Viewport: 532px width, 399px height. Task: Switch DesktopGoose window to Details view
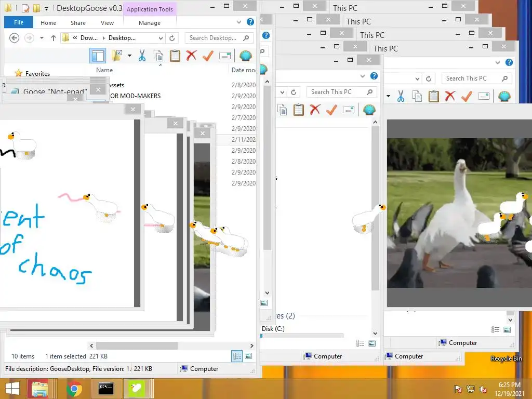[x=237, y=356]
